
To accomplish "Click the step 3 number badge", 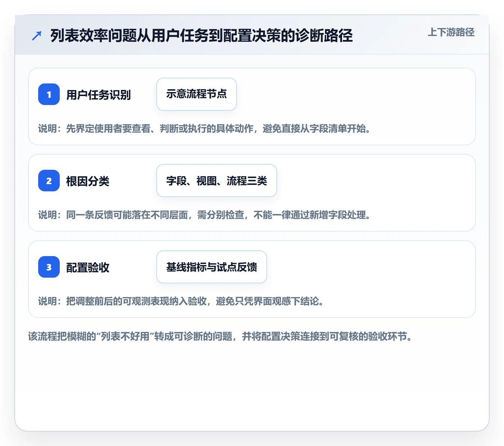I will point(49,267).
